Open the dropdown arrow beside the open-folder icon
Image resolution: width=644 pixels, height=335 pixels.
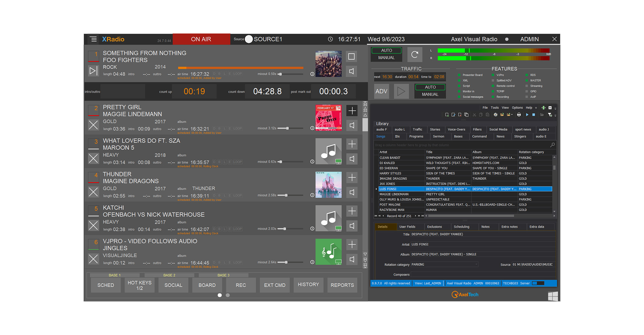[x=512, y=115]
